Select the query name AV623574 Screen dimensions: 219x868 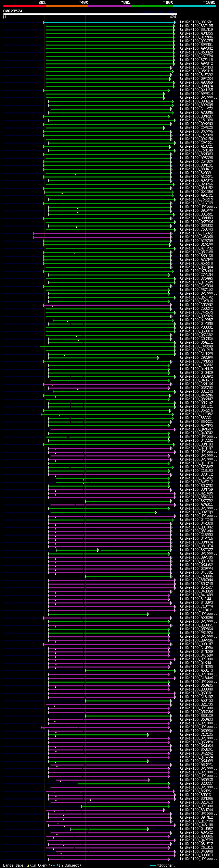coord(13,11)
